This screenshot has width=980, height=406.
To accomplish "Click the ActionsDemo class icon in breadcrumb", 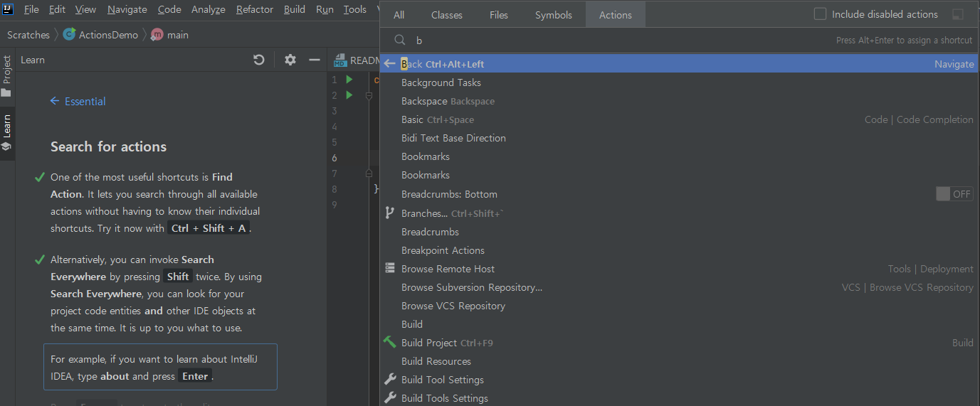I will 69,34.
